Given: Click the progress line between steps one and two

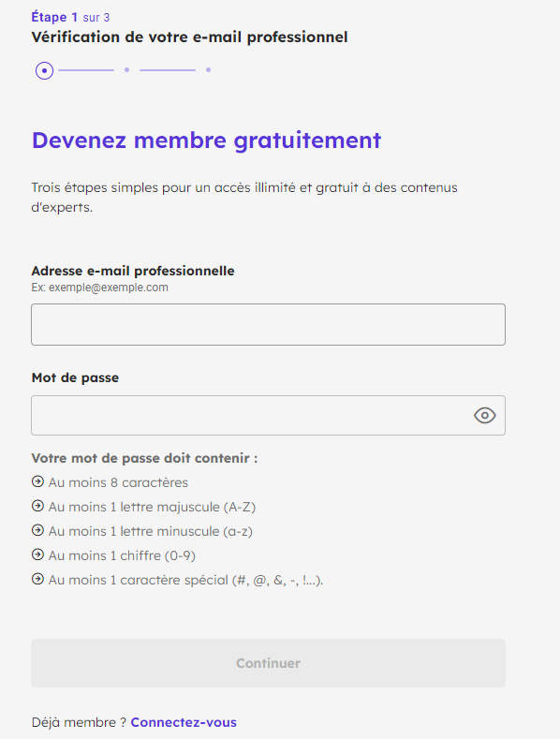Looking at the screenshot, I should (86, 70).
